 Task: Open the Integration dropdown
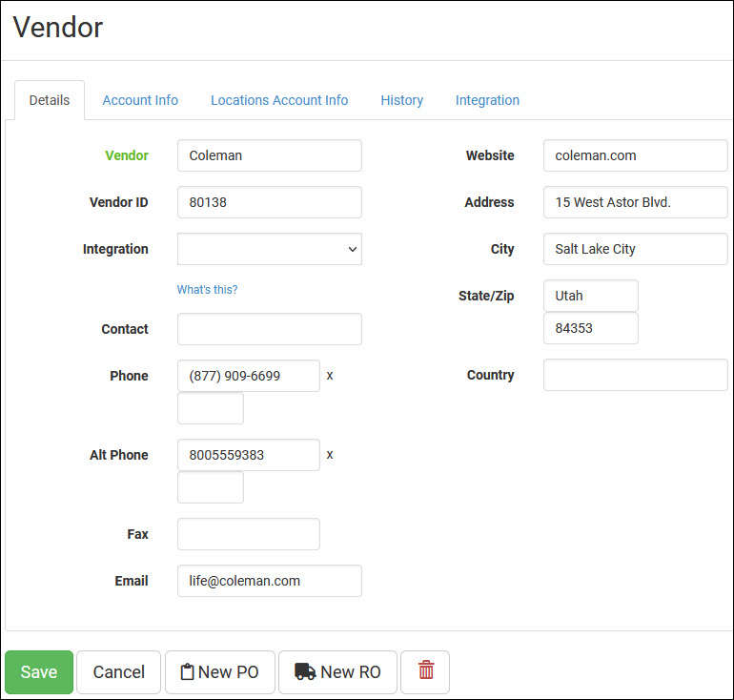click(x=269, y=249)
